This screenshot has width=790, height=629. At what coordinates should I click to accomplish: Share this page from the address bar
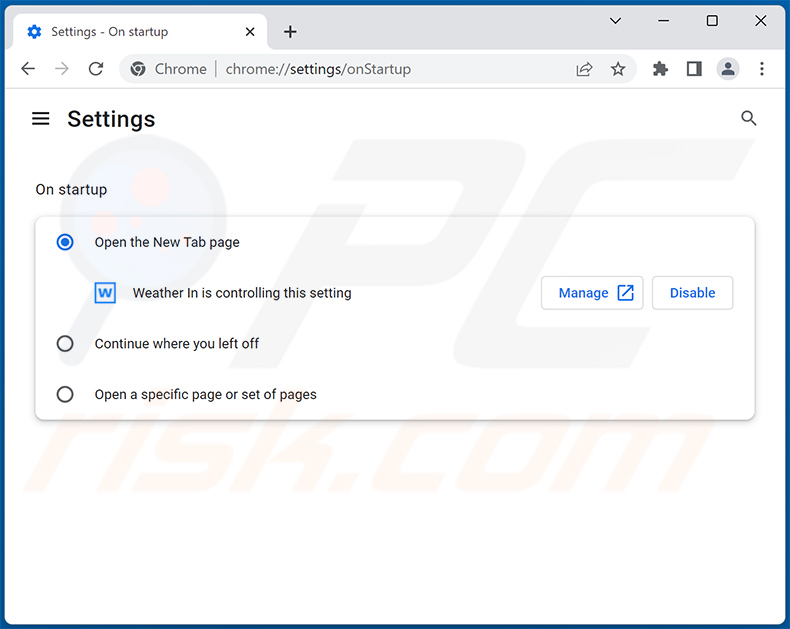584,69
